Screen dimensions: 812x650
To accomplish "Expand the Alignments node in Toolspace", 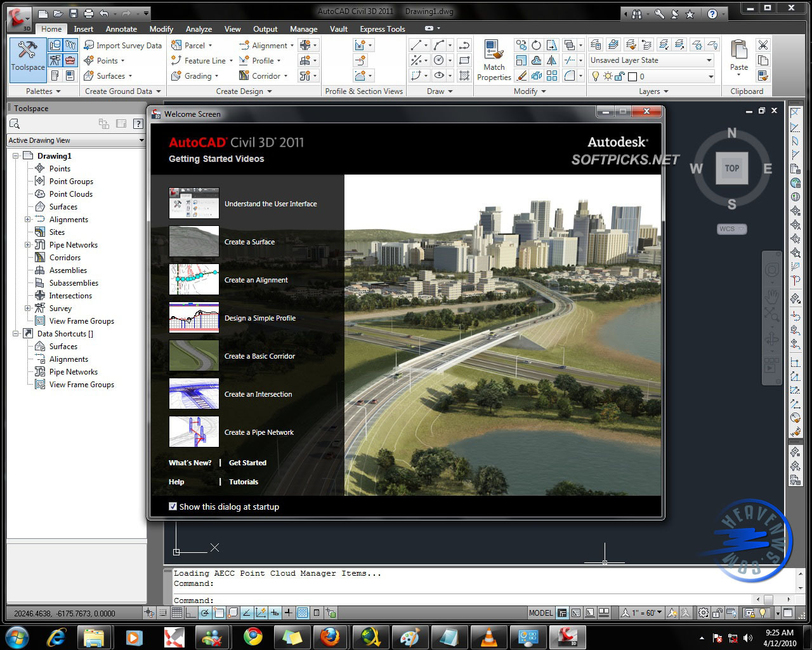I will [29, 219].
